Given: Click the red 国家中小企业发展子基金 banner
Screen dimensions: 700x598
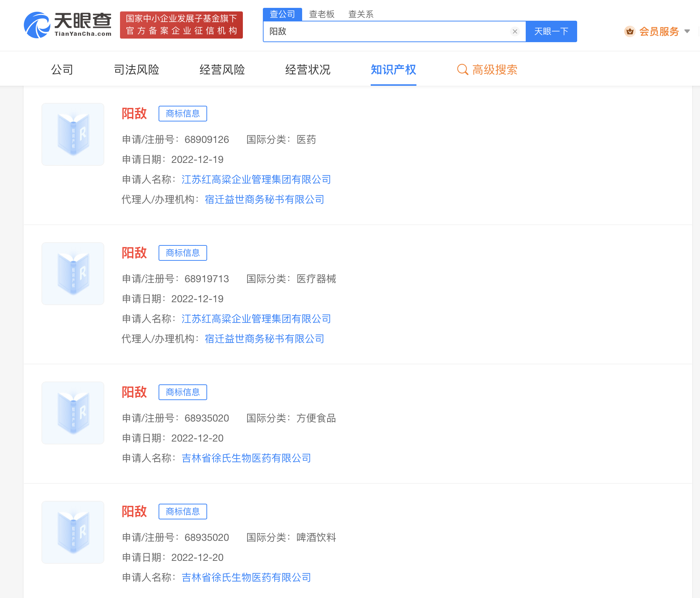Looking at the screenshot, I should (181, 25).
